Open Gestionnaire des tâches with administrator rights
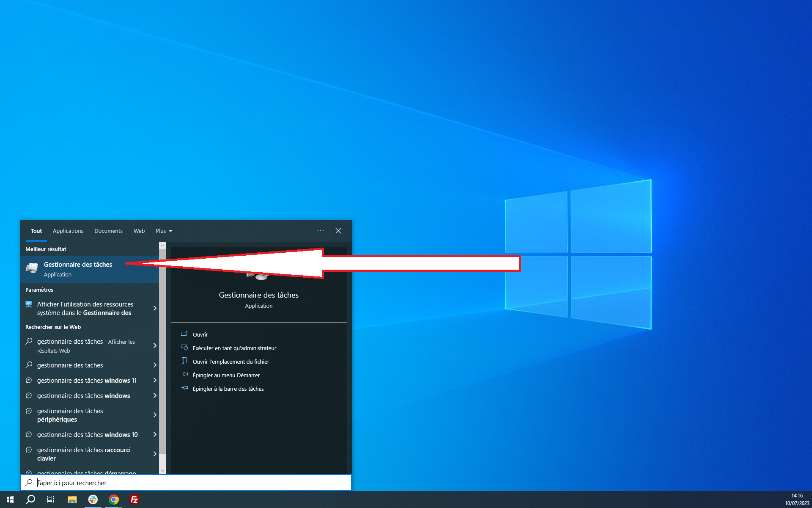812x508 pixels. 234,348
